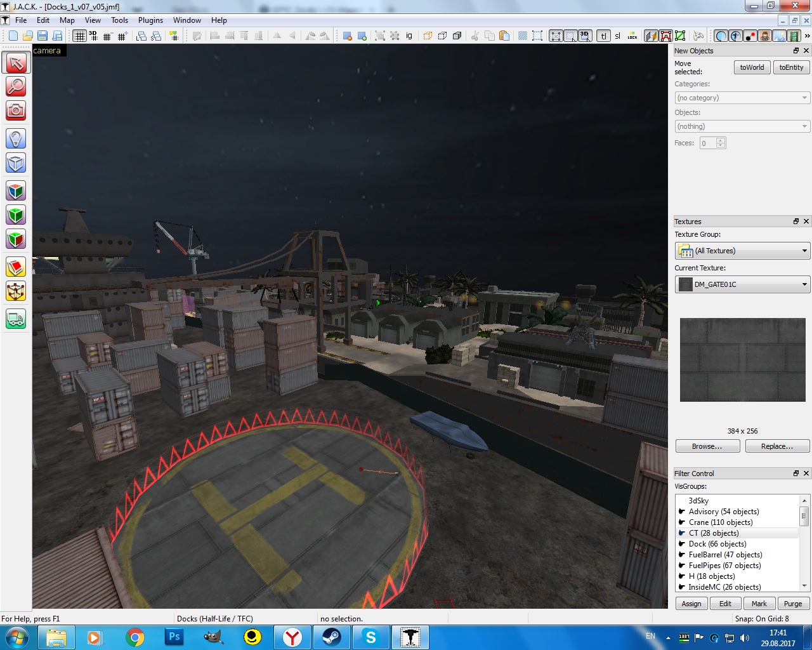This screenshot has width=812, height=650.
Task: Click the DM_GATE01C texture preview
Action: pyautogui.click(x=742, y=360)
